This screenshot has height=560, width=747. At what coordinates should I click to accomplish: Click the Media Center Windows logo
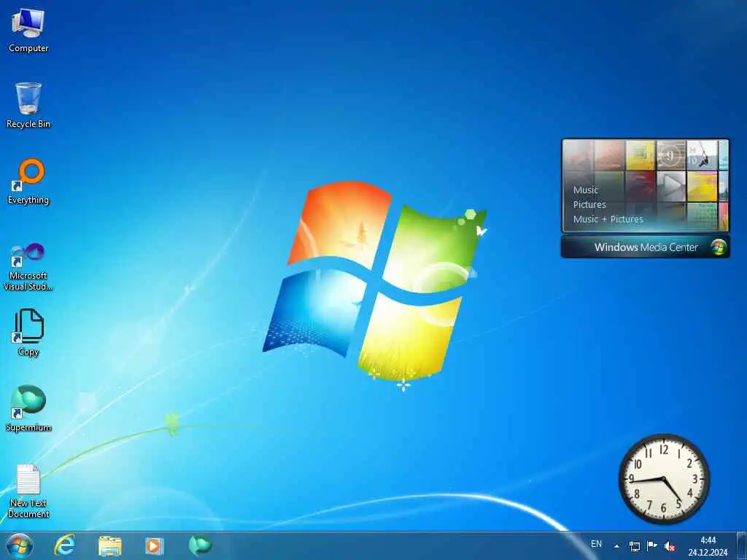point(719,247)
